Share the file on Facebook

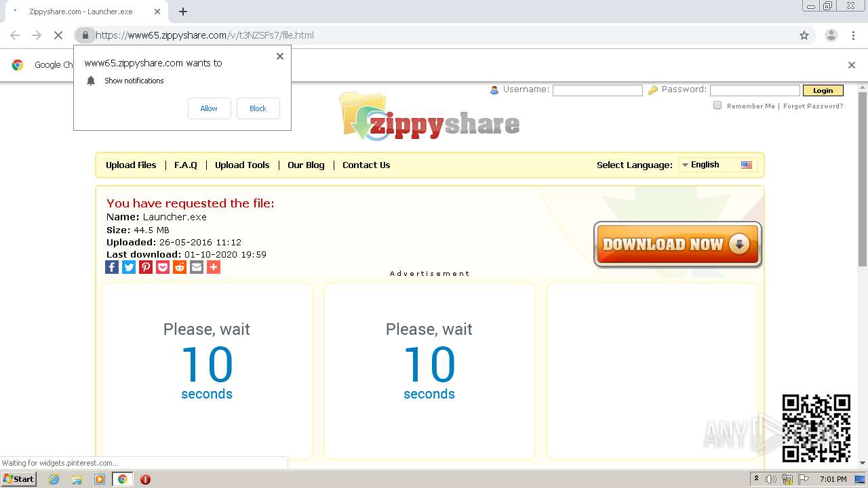coord(112,267)
